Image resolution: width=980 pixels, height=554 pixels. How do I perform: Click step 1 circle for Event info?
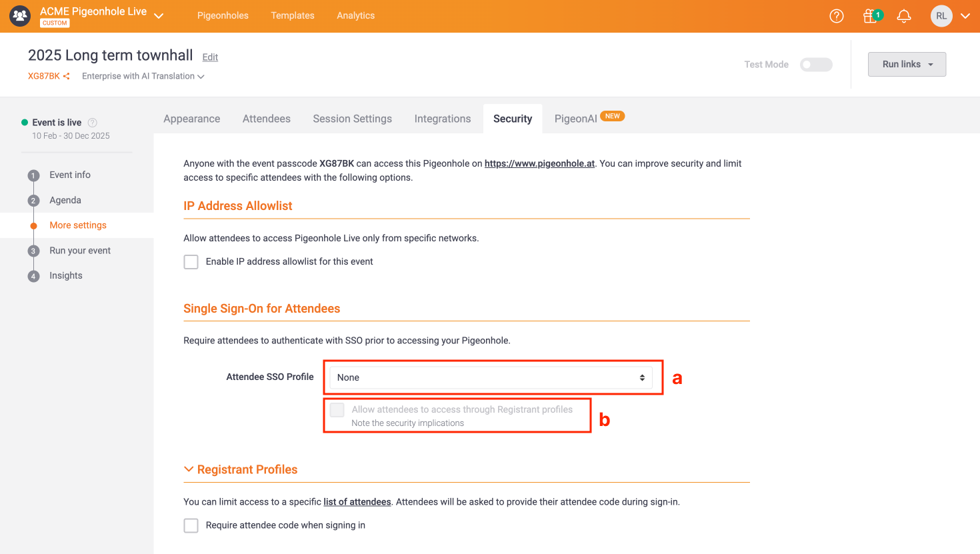33,175
